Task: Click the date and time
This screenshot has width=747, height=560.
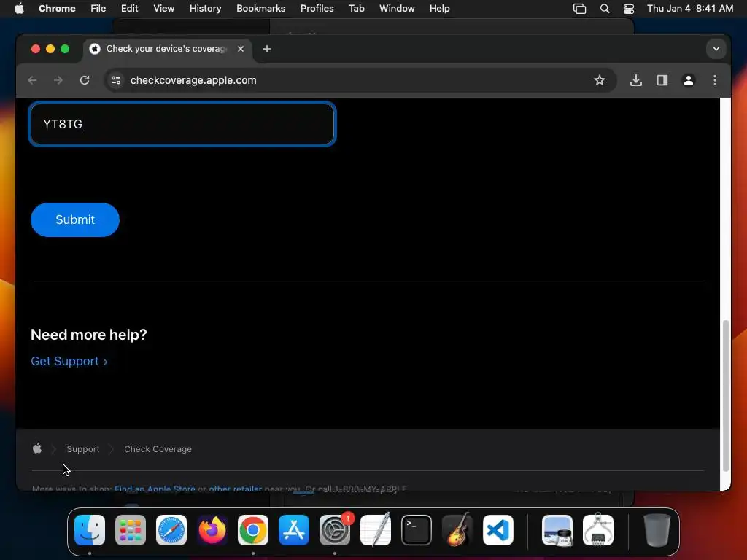Action: (x=690, y=9)
